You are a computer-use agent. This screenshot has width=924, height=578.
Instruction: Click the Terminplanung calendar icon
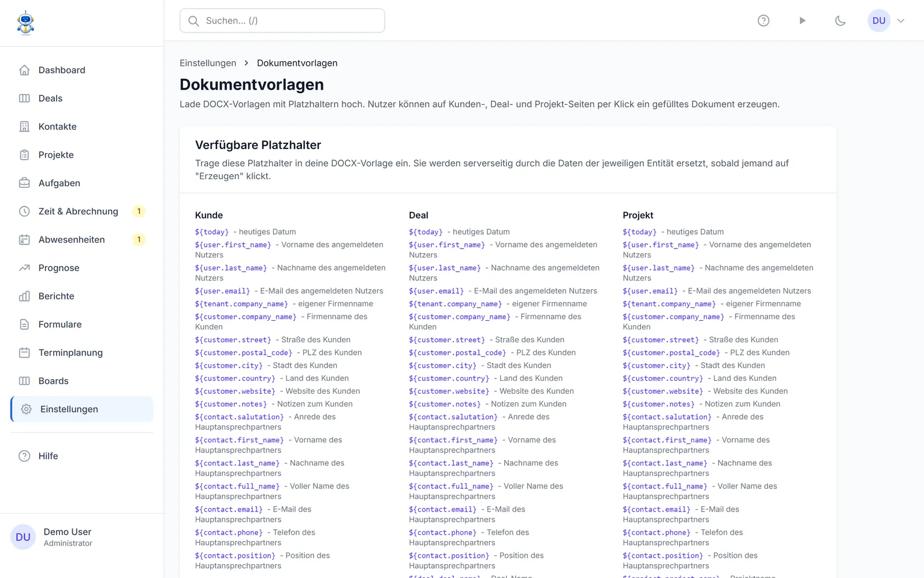(x=24, y=353)
